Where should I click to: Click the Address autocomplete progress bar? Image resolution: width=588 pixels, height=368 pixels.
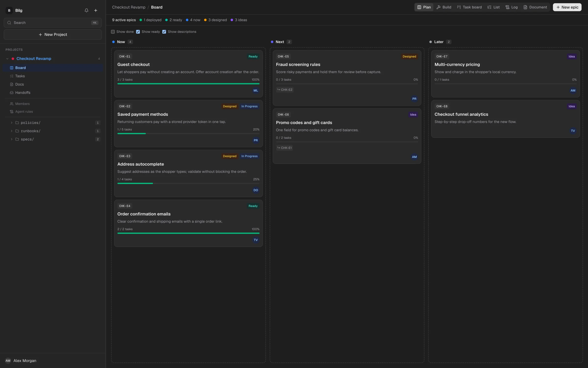click(188, 183)
